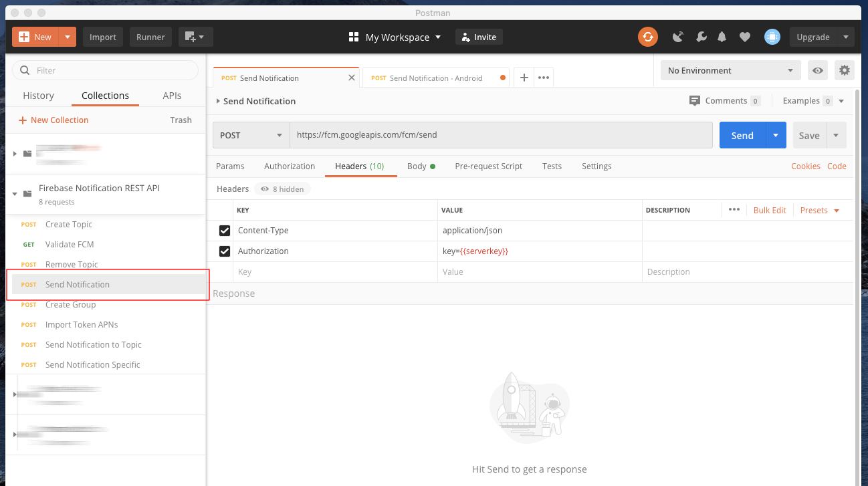Screen dimensions: 868x486
Task: Click the Filter search field
Action: click(x=106, y=70)
